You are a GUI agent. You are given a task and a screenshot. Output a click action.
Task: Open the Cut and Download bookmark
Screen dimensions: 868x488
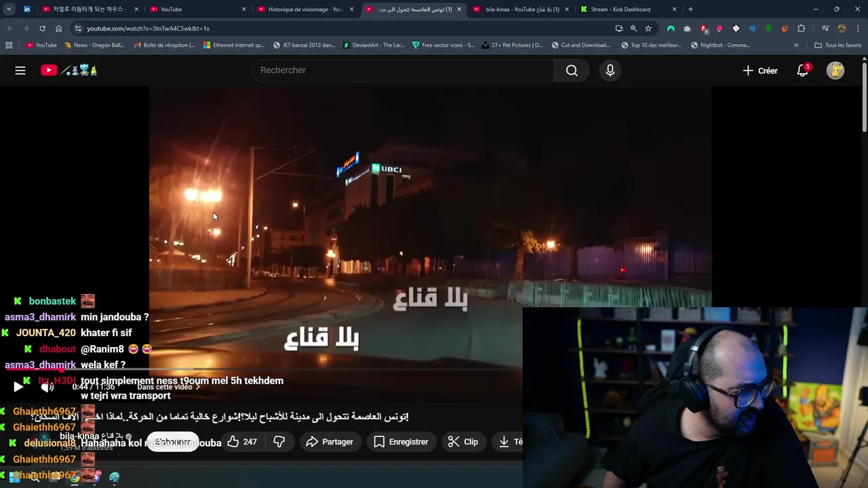(x=581, y=45)
